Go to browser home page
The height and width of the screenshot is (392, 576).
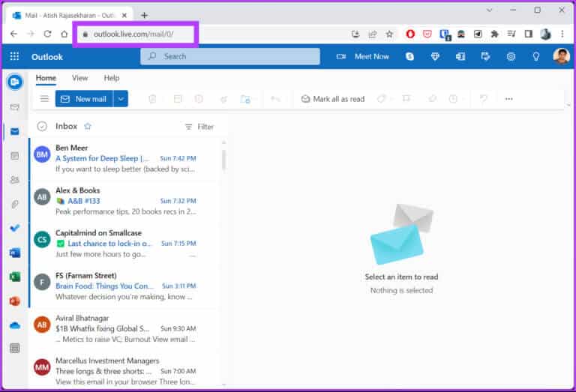[64, 34]
